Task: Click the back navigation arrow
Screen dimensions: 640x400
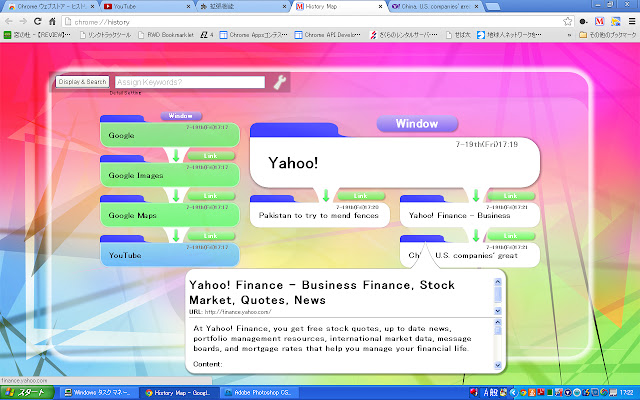Action: (x=9, y=22)
